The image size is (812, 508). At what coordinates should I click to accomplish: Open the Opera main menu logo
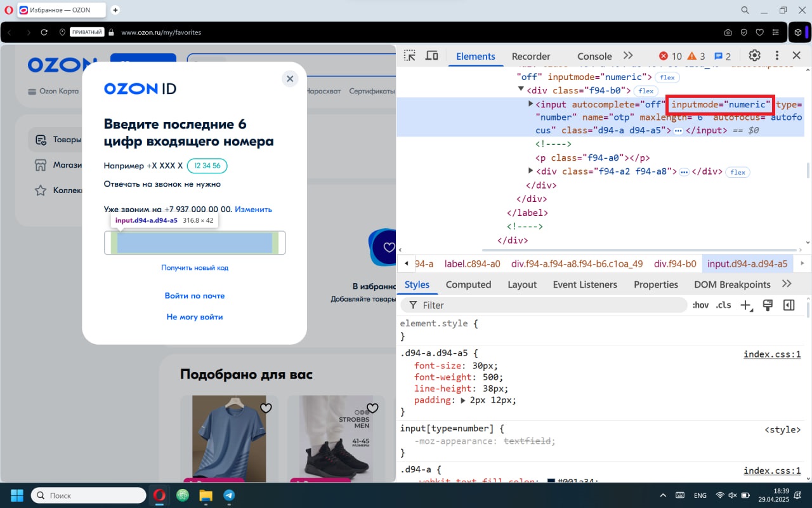pyautogui.click(x=8, y=10)
